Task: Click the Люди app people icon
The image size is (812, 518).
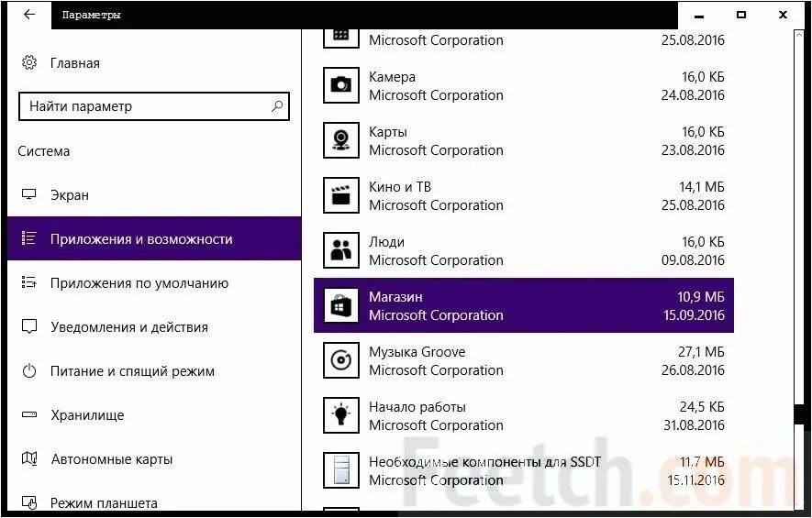Action: click(x=340, y=250)
